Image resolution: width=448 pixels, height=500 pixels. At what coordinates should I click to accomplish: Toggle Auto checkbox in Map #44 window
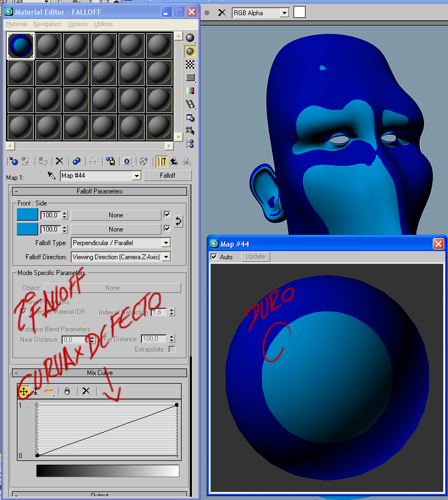[x=214, y=257]
